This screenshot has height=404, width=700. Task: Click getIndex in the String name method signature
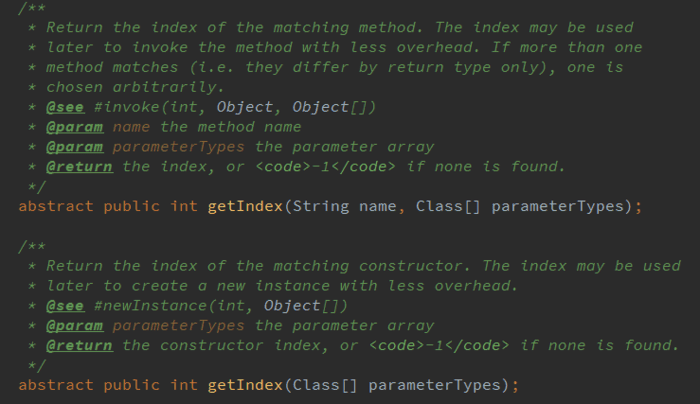tap(246, 206)
